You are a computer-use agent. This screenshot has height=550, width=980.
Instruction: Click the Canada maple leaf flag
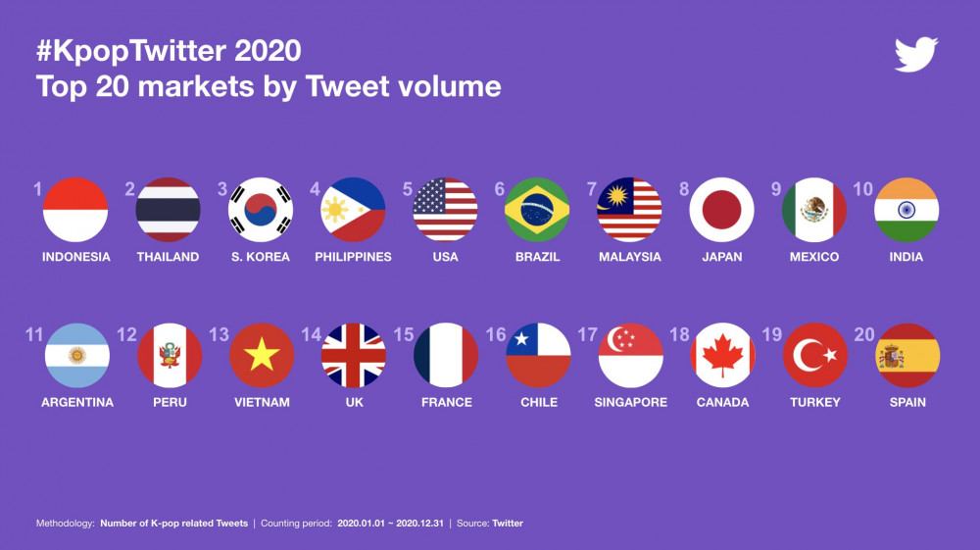point(723,356)
